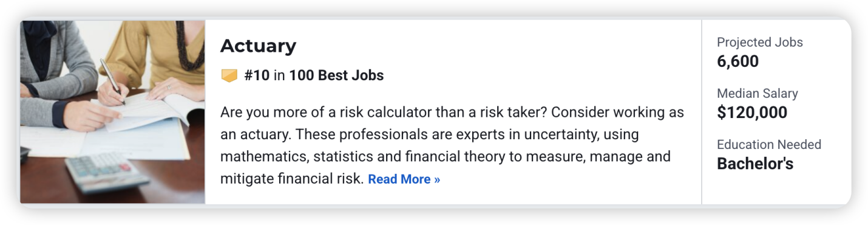Open the actuary photo thumbnail

point(112,112)
